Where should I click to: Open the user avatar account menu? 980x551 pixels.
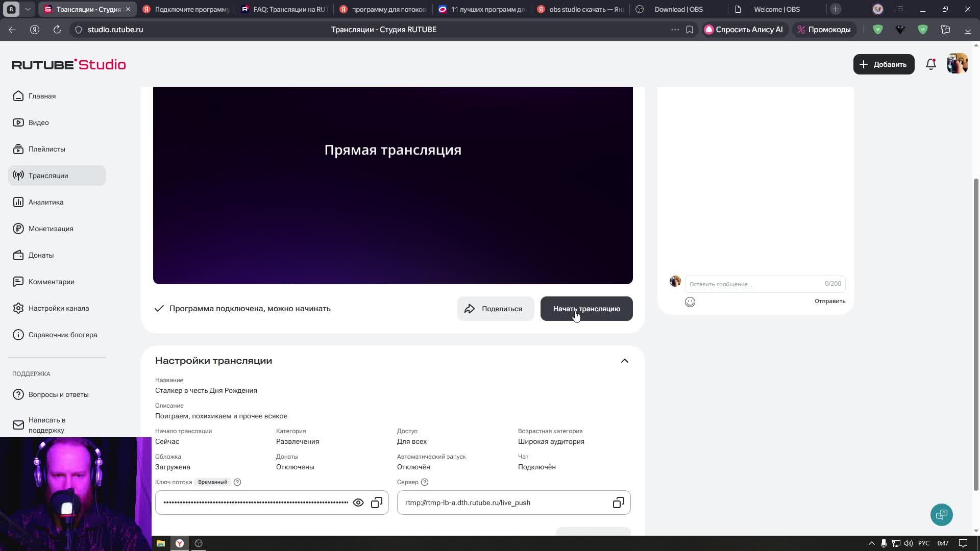(957, 64)
